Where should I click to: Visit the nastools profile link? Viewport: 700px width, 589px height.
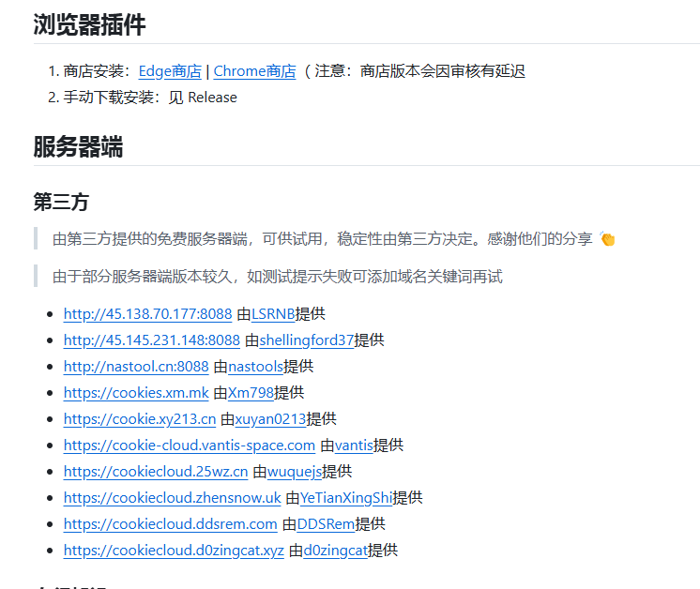coord(256,367)
